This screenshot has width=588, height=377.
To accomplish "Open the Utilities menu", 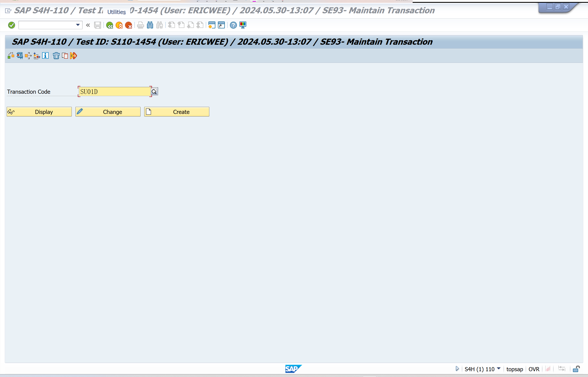I will [x=116, y=12].
